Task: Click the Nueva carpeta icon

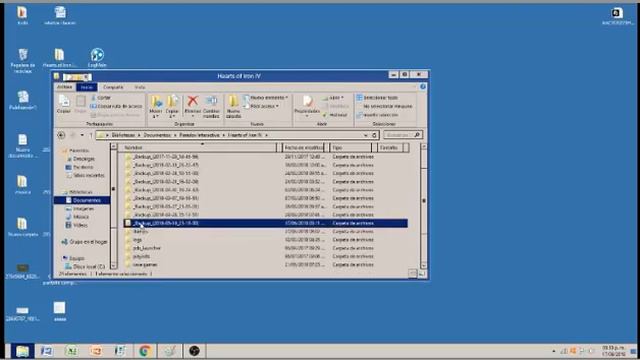Action: (x=233, y=107)
